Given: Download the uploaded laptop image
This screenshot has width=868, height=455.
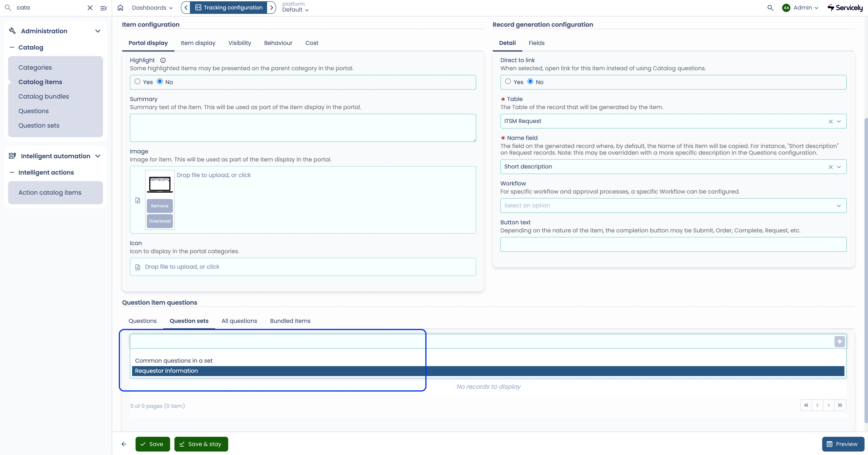Looking at the screenshot, I should click(160, 221).
